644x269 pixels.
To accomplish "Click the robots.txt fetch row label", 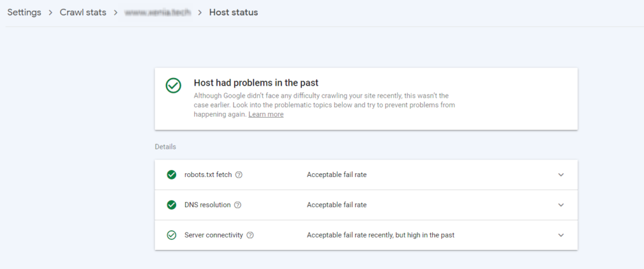I will pyautogui.click(x=208, y=175).
